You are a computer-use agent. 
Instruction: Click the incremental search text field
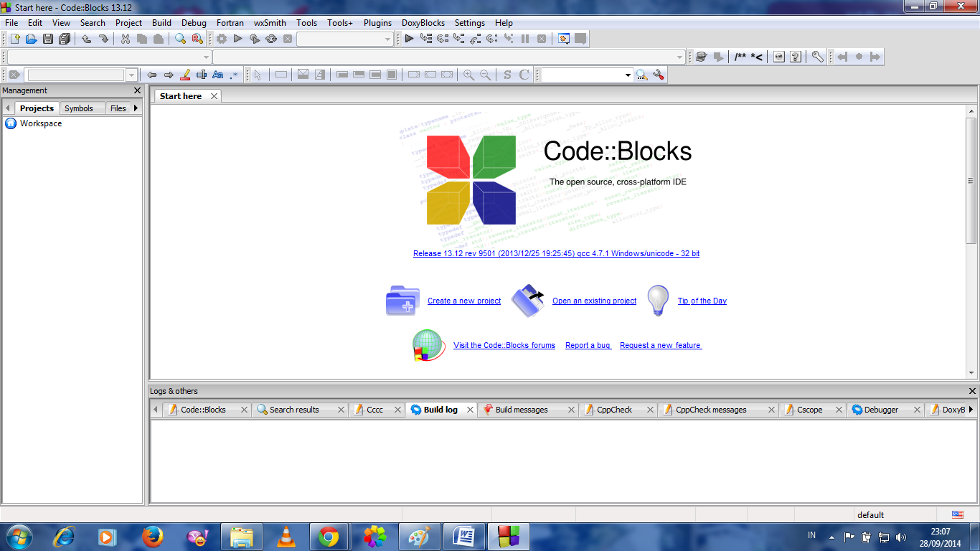(75, 75)
